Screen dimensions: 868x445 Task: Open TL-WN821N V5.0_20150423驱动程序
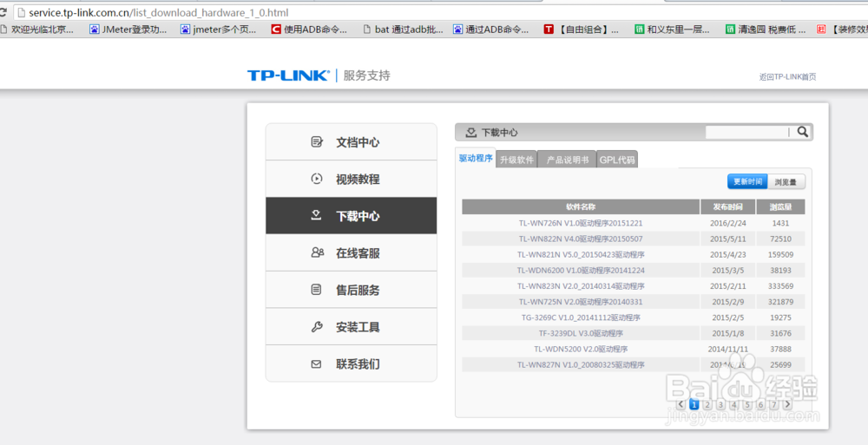click(580, 255)
